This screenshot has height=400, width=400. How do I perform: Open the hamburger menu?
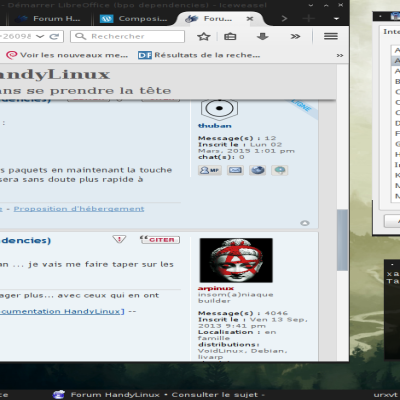(x=331, y=36)
